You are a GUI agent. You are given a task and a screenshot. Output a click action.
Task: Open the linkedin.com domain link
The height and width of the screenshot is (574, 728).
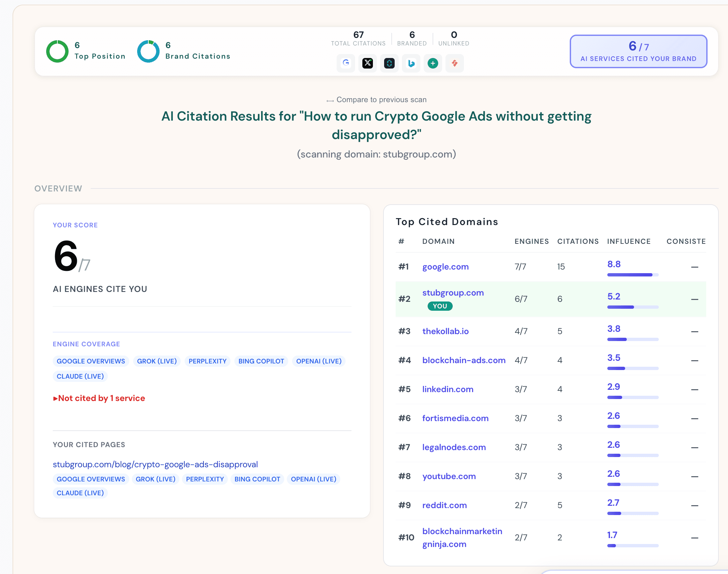(447, 389)
